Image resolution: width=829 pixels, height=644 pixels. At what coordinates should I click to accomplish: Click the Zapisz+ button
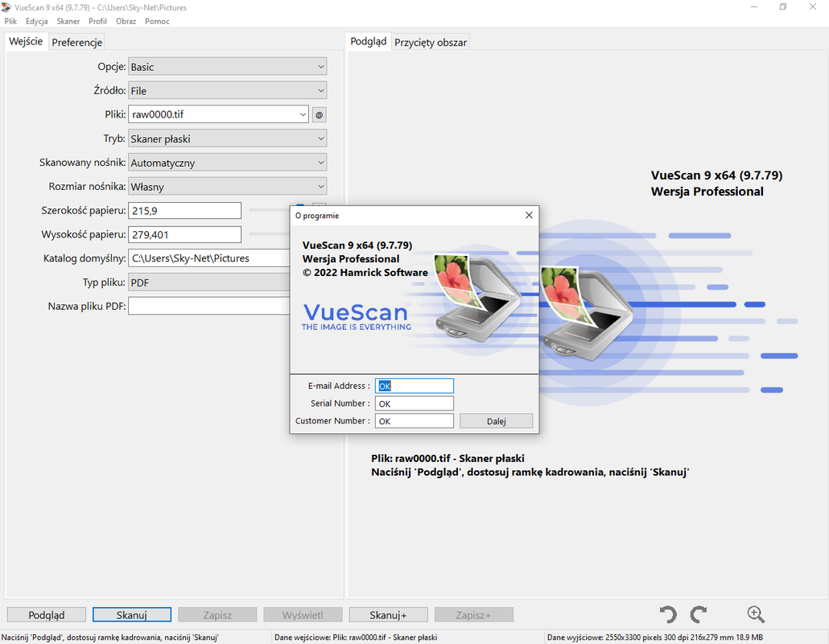point(474,615)
